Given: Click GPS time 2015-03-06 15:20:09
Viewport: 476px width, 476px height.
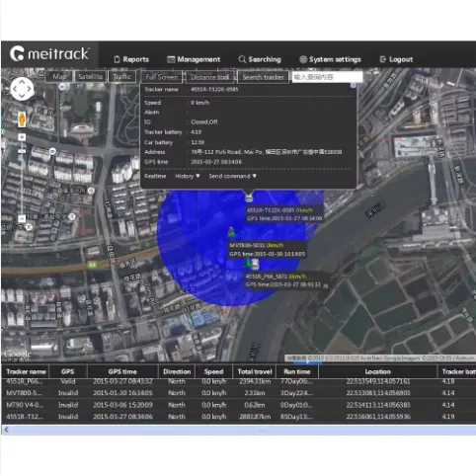Looking at the screenshot, I should pos(122,405).
